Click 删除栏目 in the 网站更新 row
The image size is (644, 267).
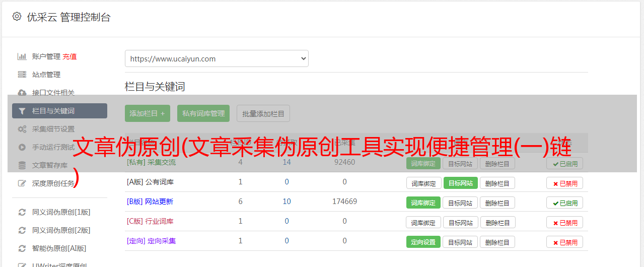coord(497,203)
